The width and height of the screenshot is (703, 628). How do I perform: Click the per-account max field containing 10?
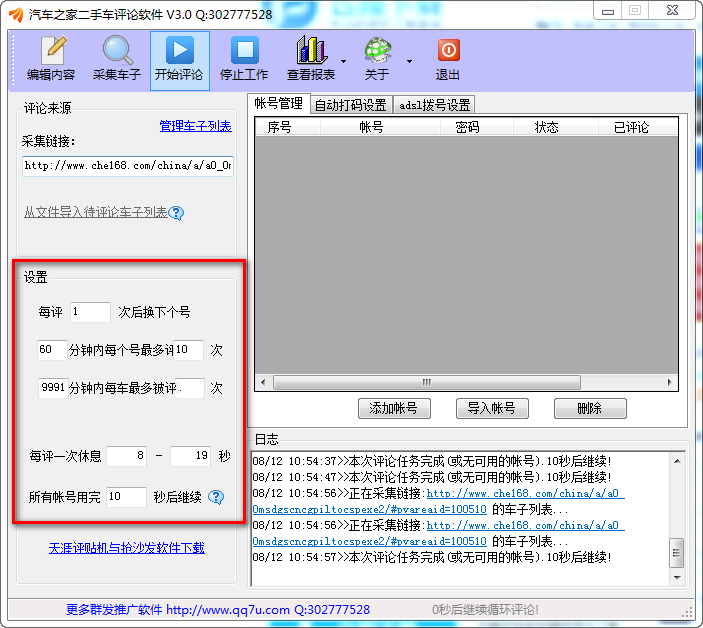point(188,350)
